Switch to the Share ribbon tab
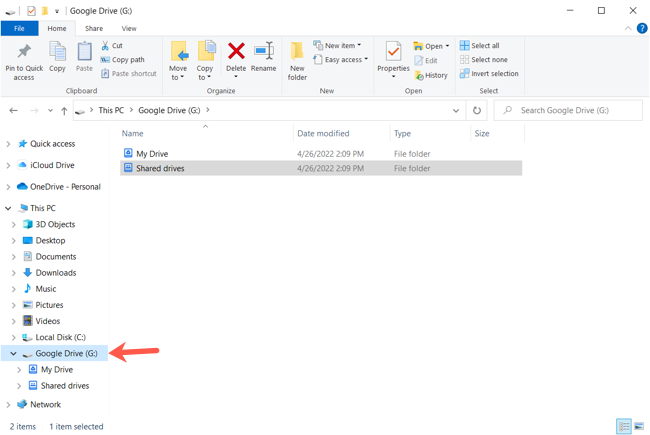 point(94,28)
